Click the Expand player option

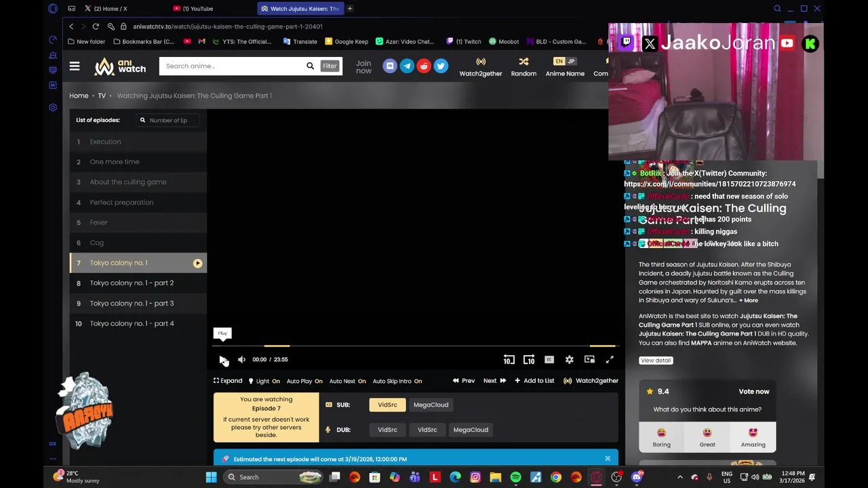(228, 381)
